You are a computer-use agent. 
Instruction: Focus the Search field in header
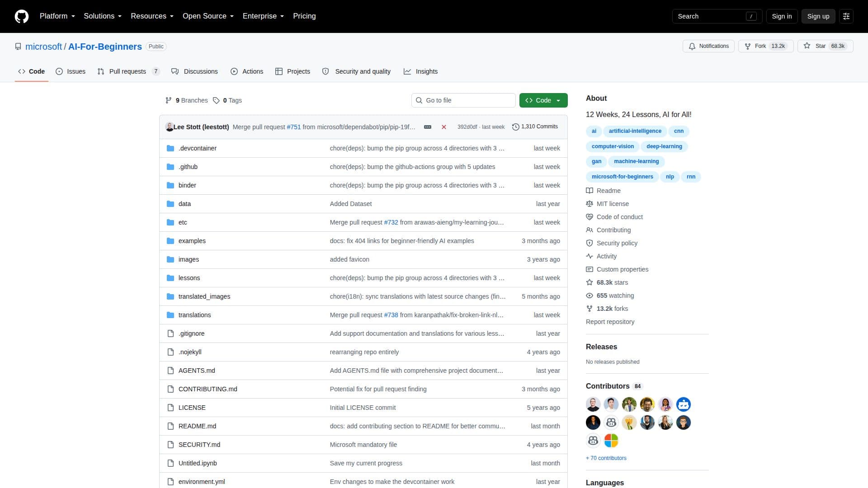click(717, 16)
